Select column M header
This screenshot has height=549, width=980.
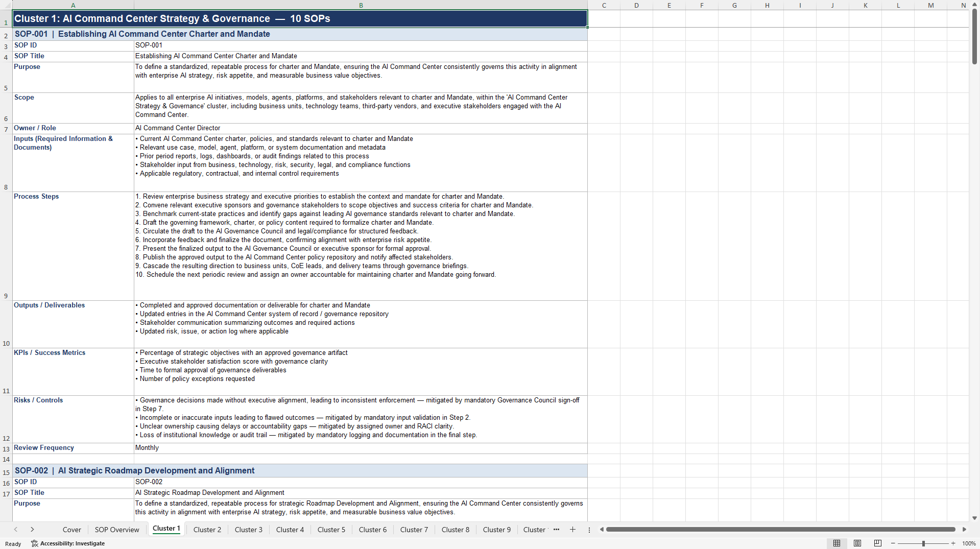click(x=930, y=5)
